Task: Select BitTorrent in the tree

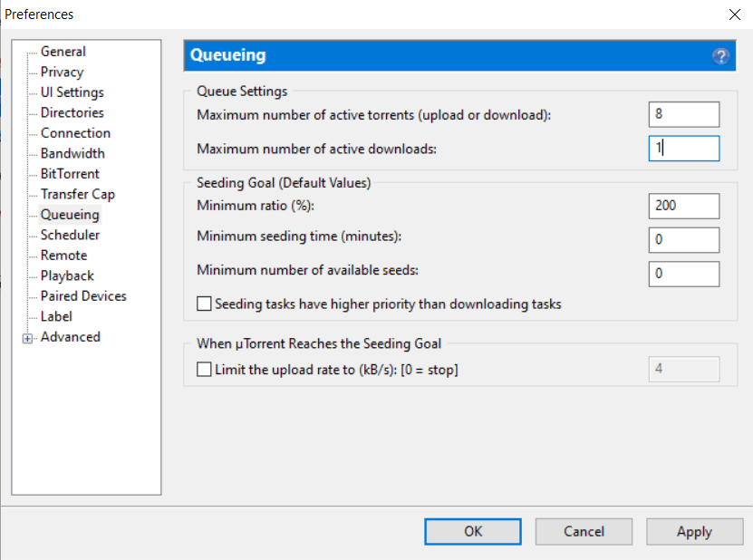Action: (x=70, y=174)
